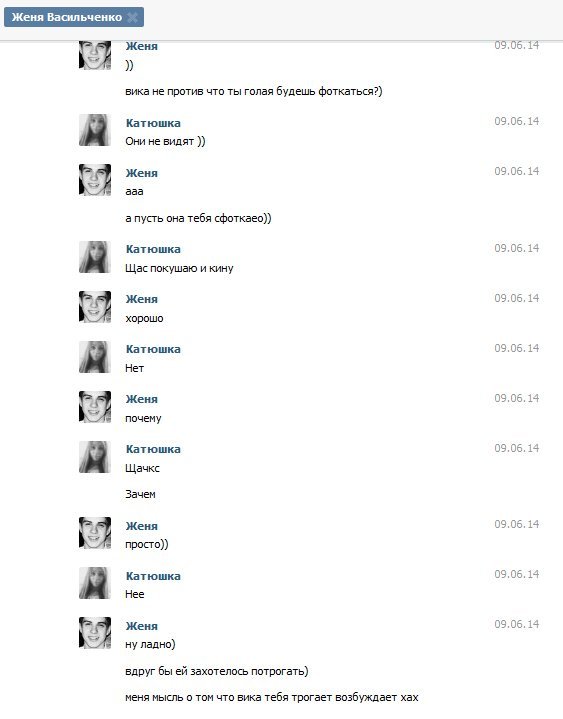The width and height of the screenshot is (563, 719).
Task: Open Женя name link above 'почему'
Action: pos(142,399)
